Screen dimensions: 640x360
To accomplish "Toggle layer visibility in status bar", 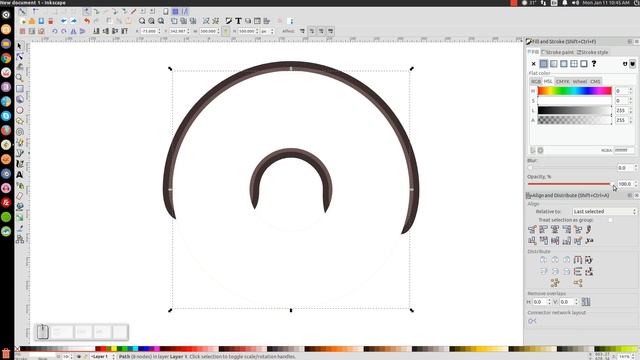I will [79, 356].
